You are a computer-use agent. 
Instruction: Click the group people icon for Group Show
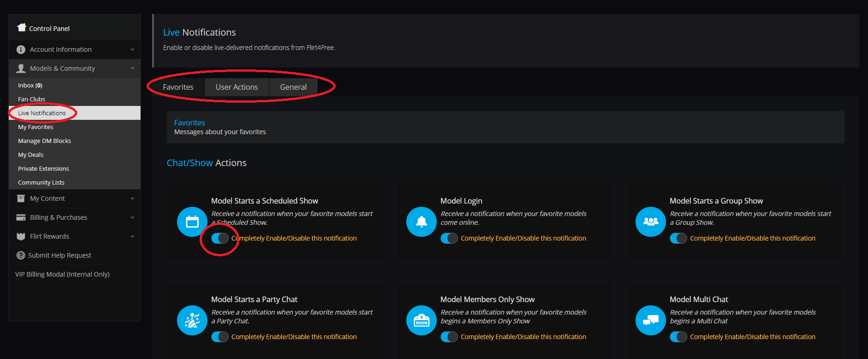pyautogui.click(x=650, y=222)
